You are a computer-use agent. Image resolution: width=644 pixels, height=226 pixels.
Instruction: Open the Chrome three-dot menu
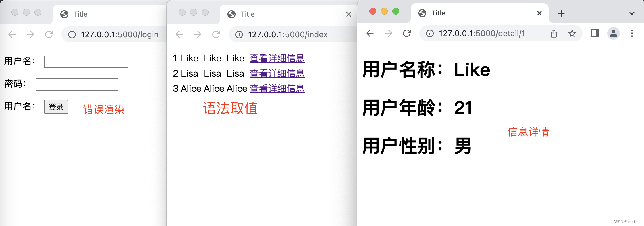point(632,34)
